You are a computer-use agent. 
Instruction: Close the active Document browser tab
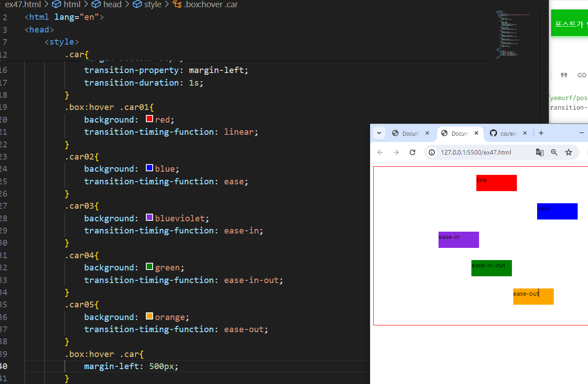pos(476,133)
